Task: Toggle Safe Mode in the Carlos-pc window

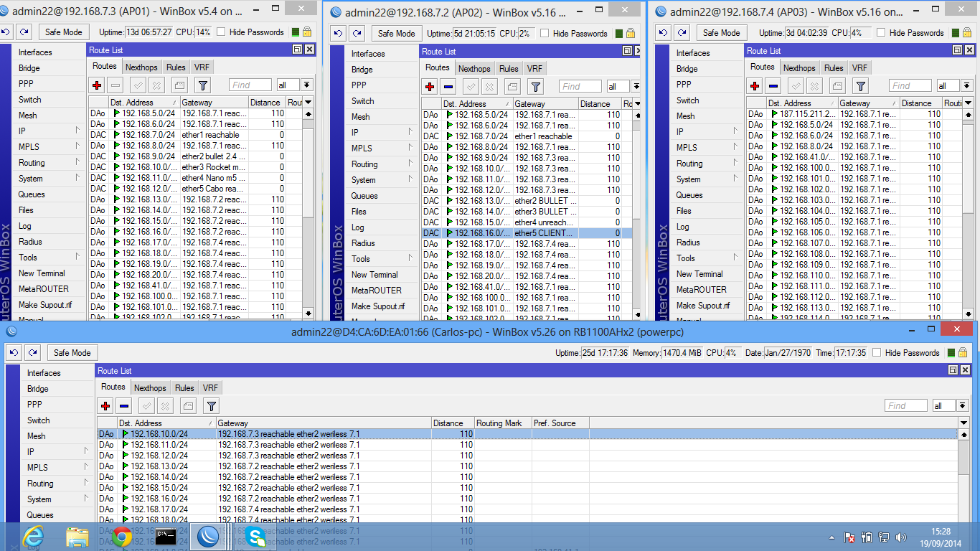Action: coord(72,352)
